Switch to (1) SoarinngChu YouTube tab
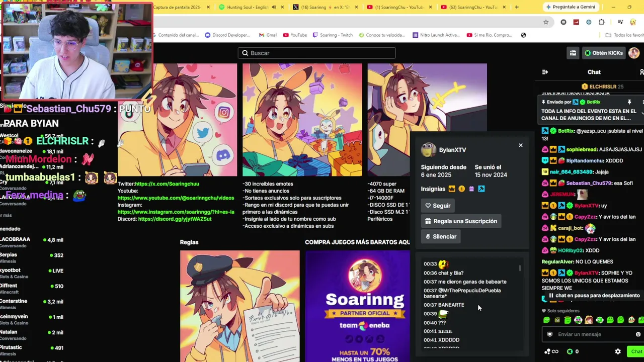Screen dimensions: 644x362 pyautogui.click(x=399, y=7)
